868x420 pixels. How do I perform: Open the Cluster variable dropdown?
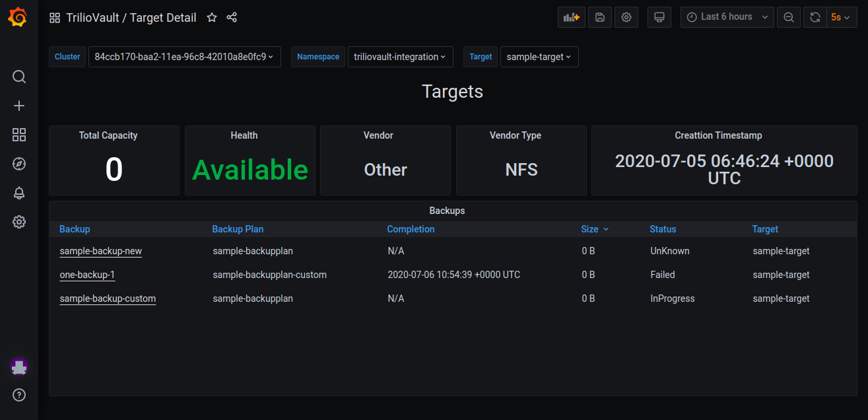click(185, 57)
